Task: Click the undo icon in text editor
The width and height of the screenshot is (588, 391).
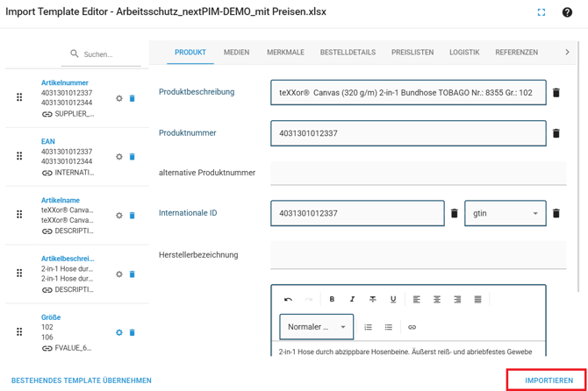Action: point(288,299)
